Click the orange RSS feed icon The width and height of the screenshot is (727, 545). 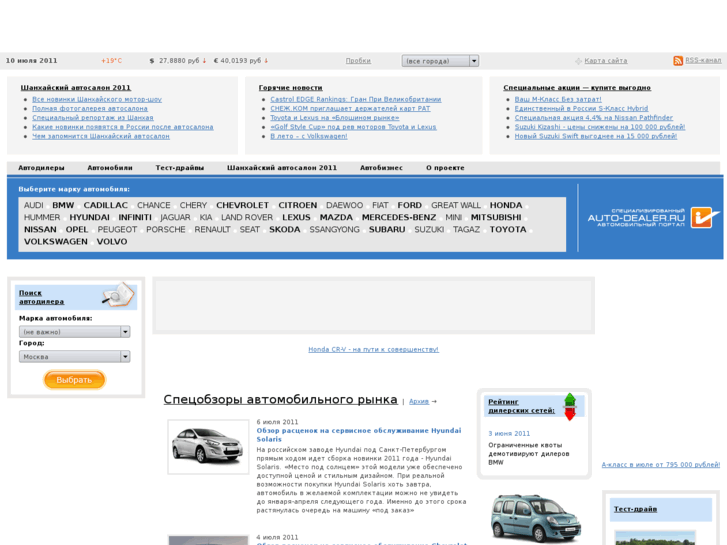coord(678,61)
